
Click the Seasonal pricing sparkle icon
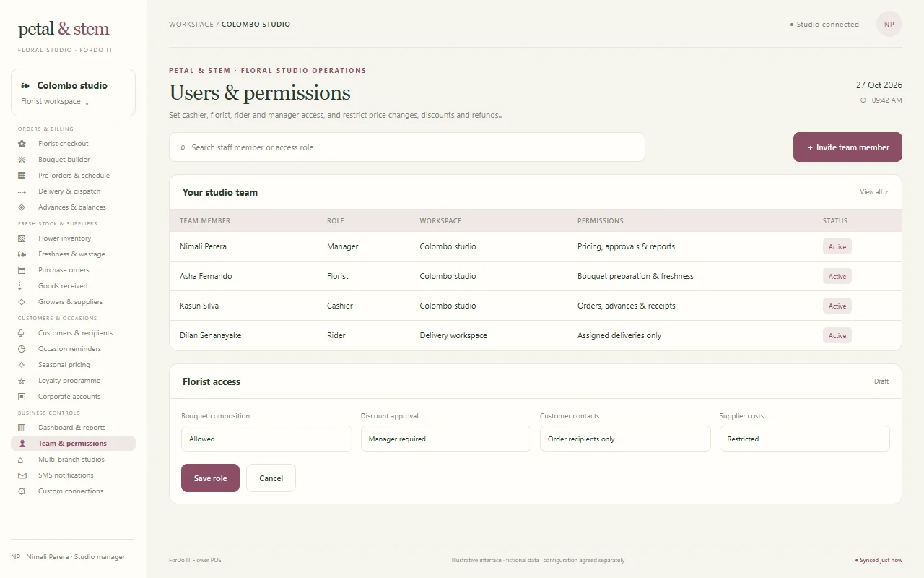tap(22, 365)
